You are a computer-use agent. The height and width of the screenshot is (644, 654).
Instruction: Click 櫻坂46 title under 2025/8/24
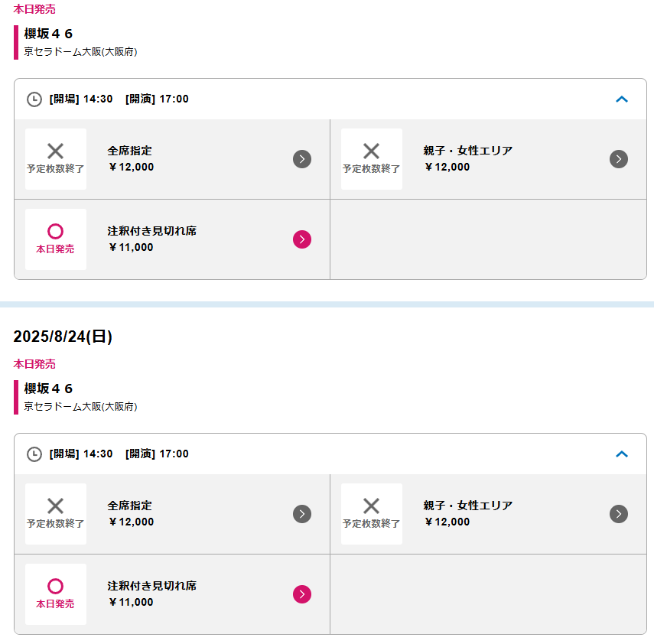pos(48,389)
